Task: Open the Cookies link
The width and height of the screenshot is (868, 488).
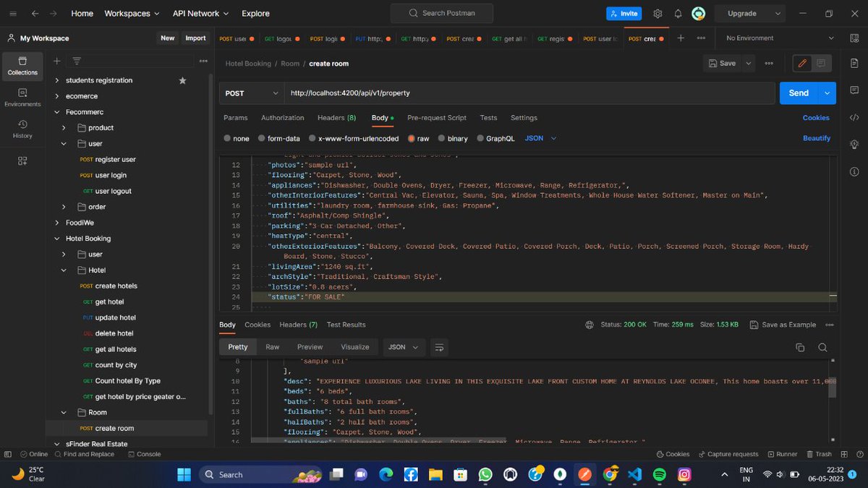Action: point(816,118)
